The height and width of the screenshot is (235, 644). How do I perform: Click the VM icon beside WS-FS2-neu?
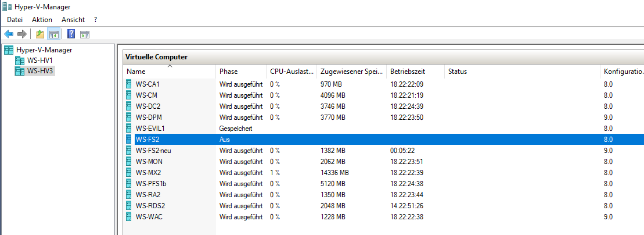(129, 150)
